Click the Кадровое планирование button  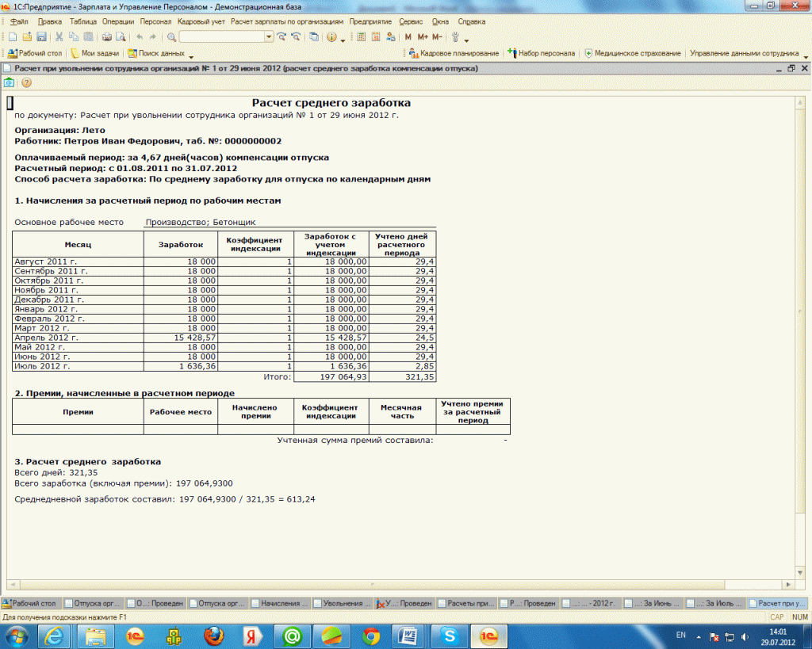(454, 54)
